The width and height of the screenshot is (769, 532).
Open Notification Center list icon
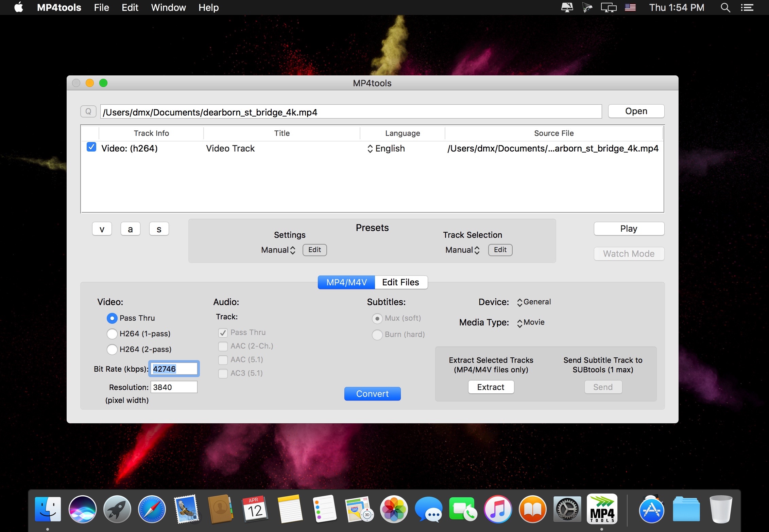[747, 7]
